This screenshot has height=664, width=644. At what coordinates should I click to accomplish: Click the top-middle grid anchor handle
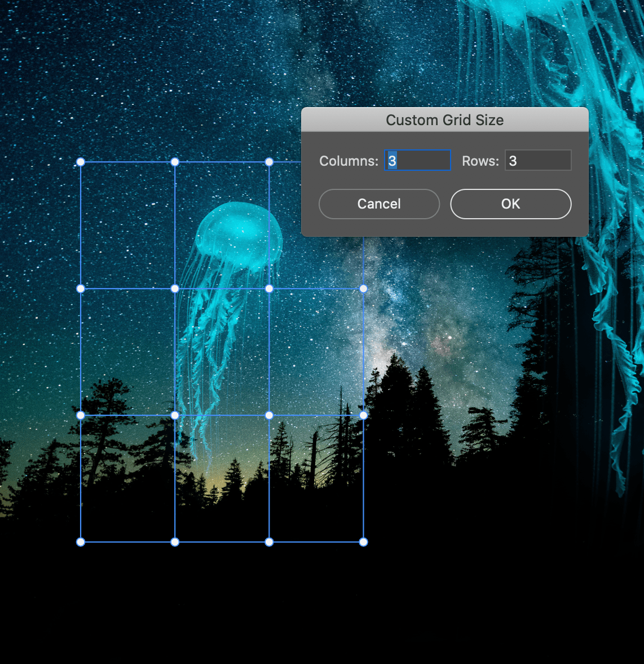(175, 162)
